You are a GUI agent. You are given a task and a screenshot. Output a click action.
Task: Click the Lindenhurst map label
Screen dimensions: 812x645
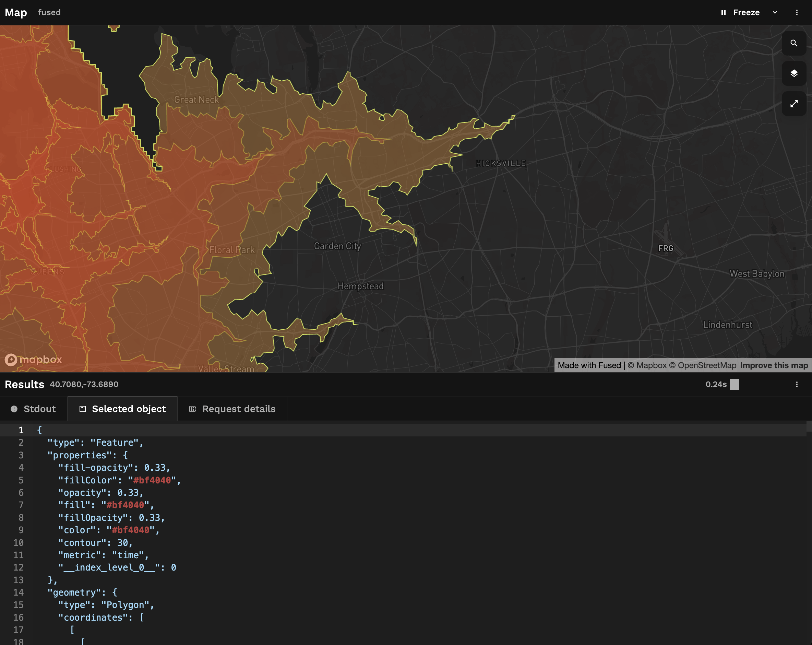(727, 325)
